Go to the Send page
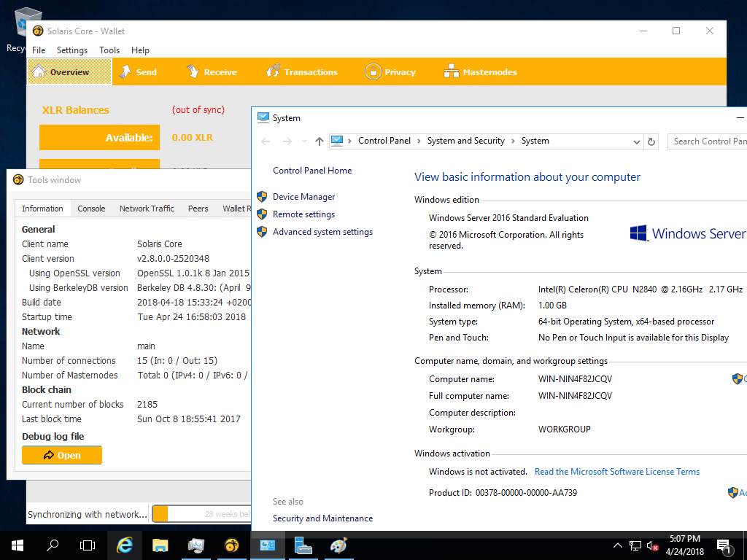This screenshot has width=747, height=560. (138, 72)
